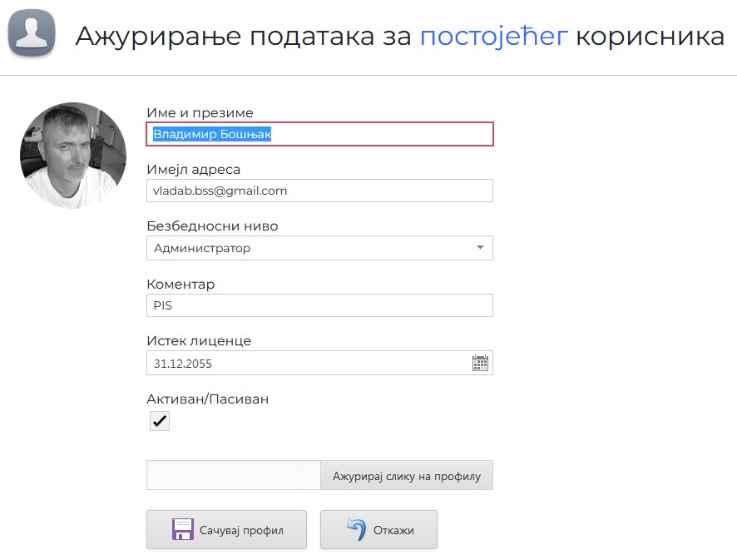Click into the Имејл адреса field
737x560 pixels.
[x=319, y=191]
